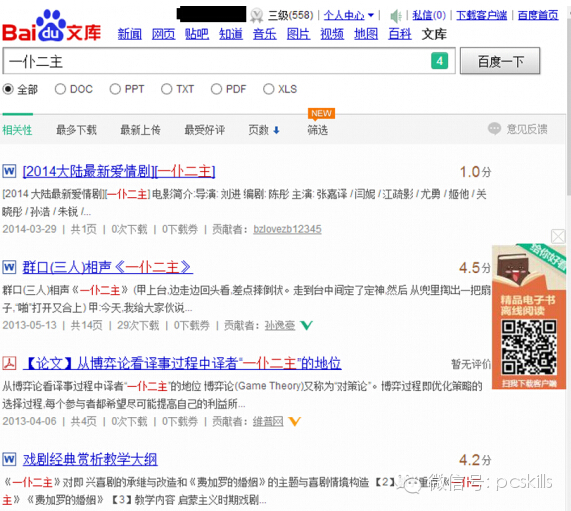This screenshot has height=511, width=571.
Task: Open the 知道 navigation link
Action: point(231,34)
